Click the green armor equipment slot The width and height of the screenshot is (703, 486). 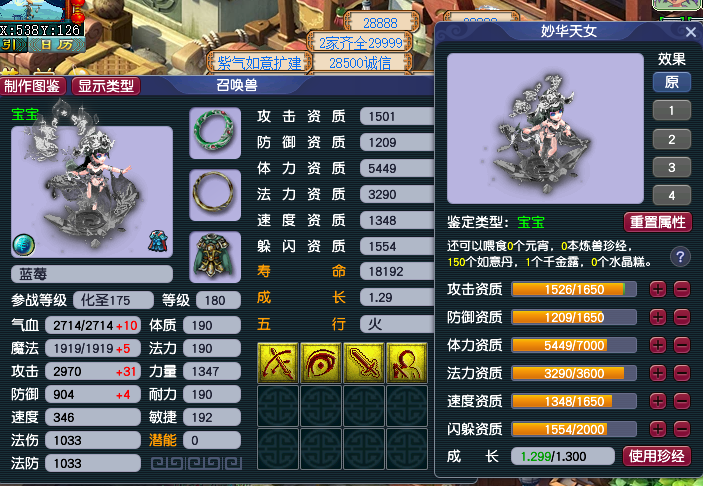click(215, 257)
